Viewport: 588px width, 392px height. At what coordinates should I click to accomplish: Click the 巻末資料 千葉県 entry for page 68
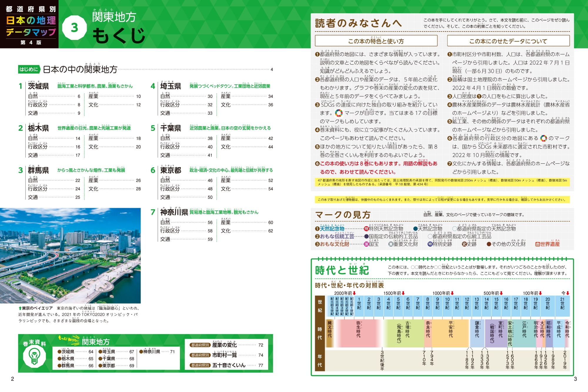[116, 359]
